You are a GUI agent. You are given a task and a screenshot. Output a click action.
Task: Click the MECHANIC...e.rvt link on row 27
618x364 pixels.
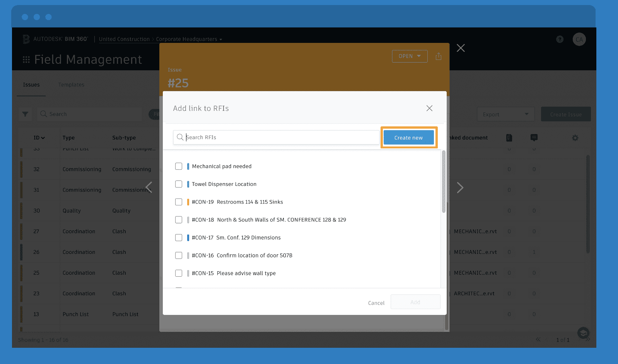475,231
